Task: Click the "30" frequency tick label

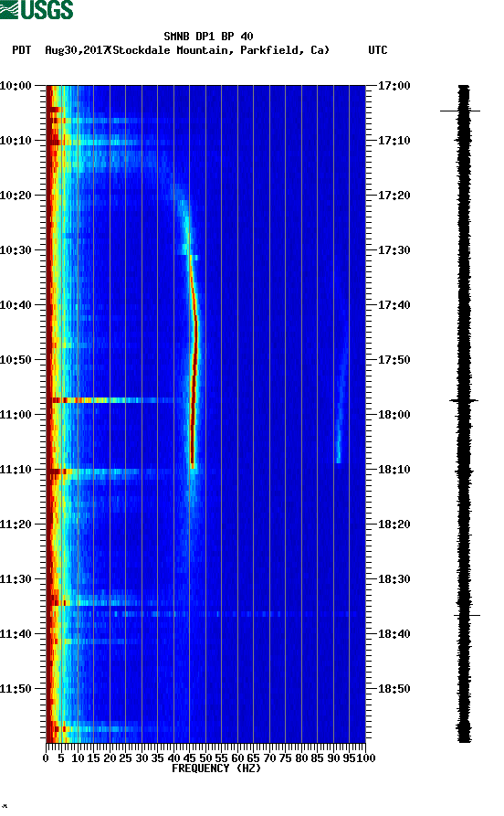Action: click(142, 758)
